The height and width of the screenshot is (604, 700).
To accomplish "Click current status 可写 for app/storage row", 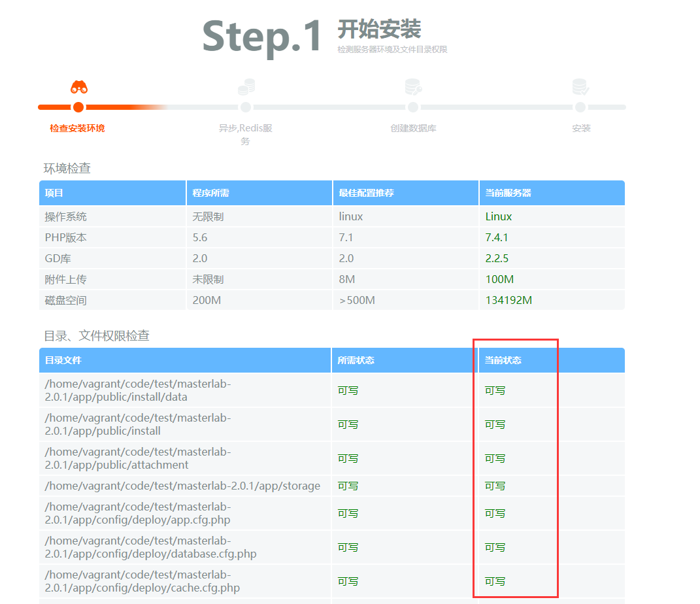I will point(495,486).
